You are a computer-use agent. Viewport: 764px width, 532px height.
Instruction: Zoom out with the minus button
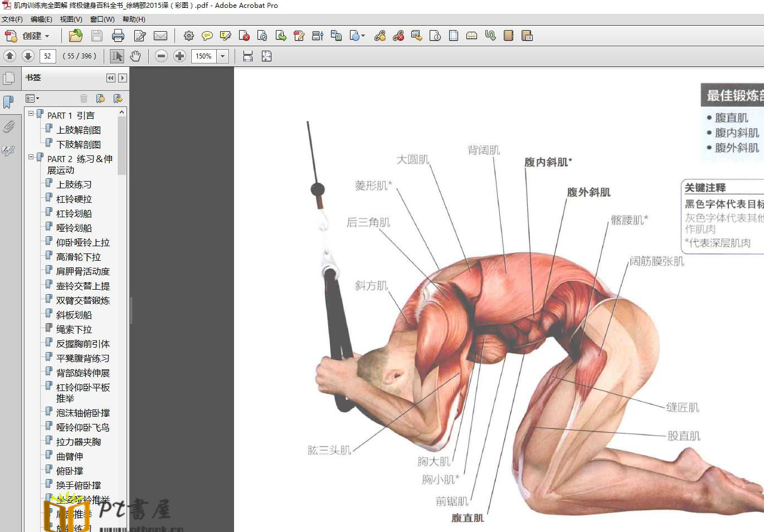[161, 56]
